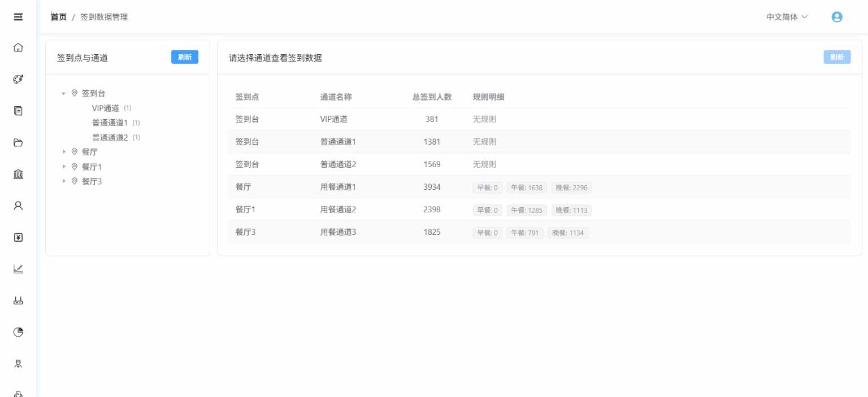The height and width of the screenshot is (397, 868).
Task: Click total count 1569
Action: point(432,164)
